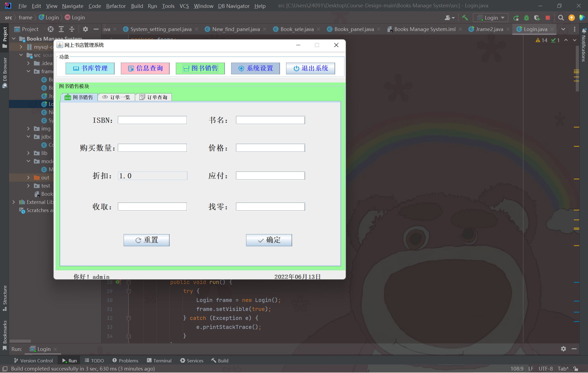
Task: Click the 订单一览 tab eye icon
Action: coord(105,97)
